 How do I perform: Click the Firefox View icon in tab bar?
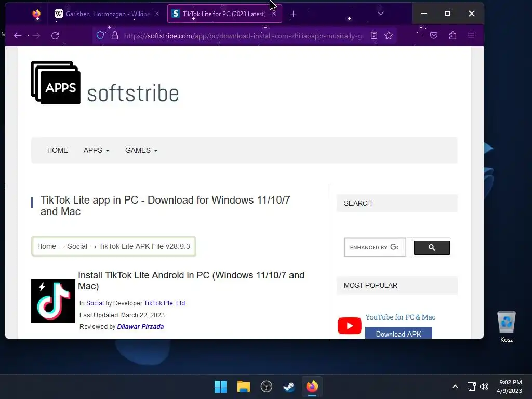[36, 14]
